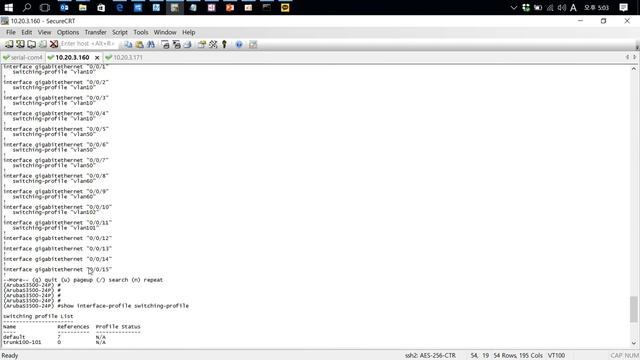Click the terminal scrollbar up arrow

coord(633,69)
